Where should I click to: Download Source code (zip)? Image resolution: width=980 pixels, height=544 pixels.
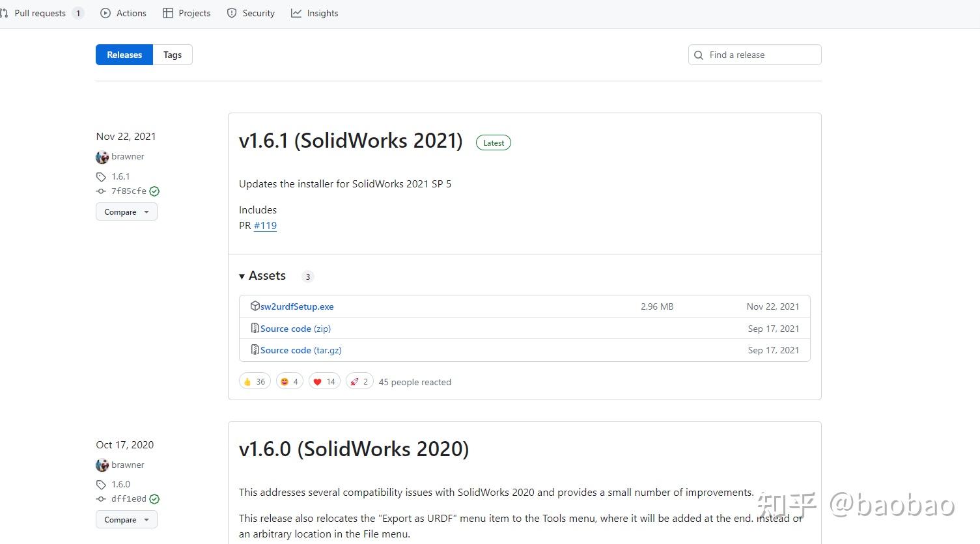click(296, 329)
